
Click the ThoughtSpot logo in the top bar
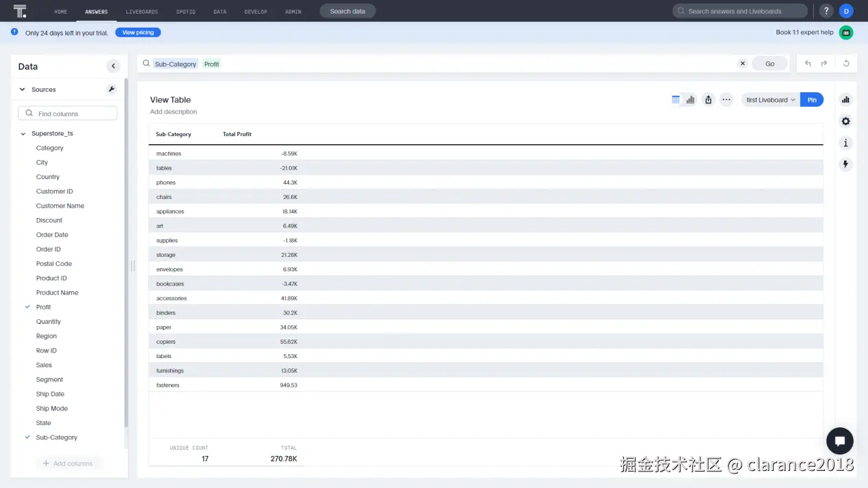[x=18, y=10]
